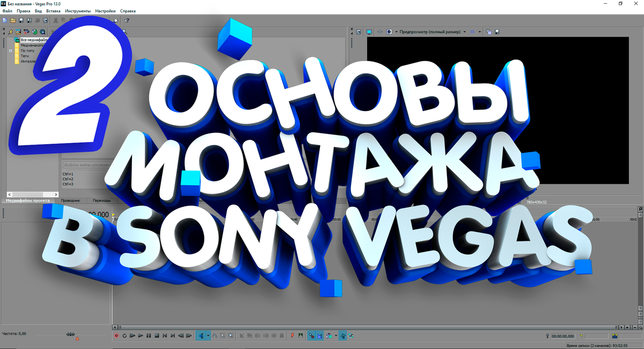644x349 pixels.
Task: Open a project with the folder icon
Action: coord(13,20)
